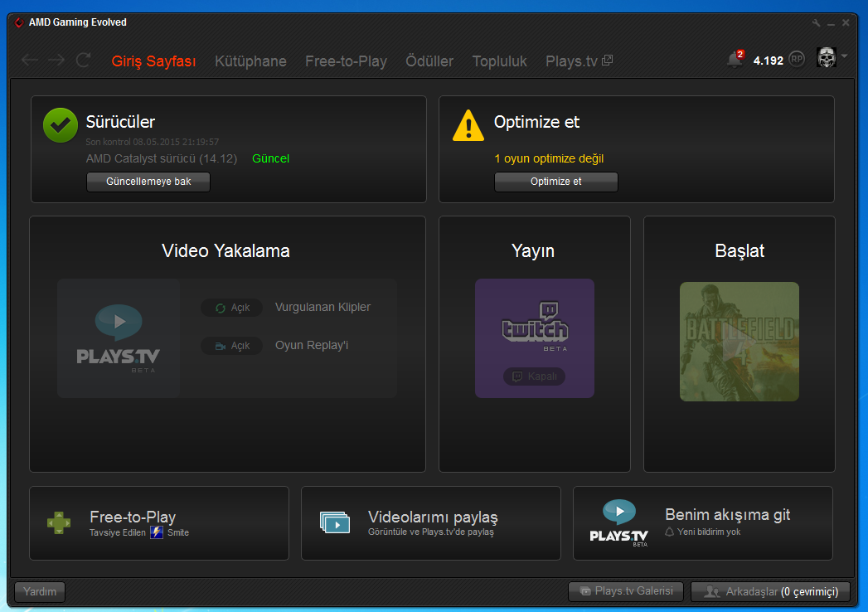Viewport: 868px width, 612px height.
Task: Click the RP reward points coin icon
Action: (797, 59)
